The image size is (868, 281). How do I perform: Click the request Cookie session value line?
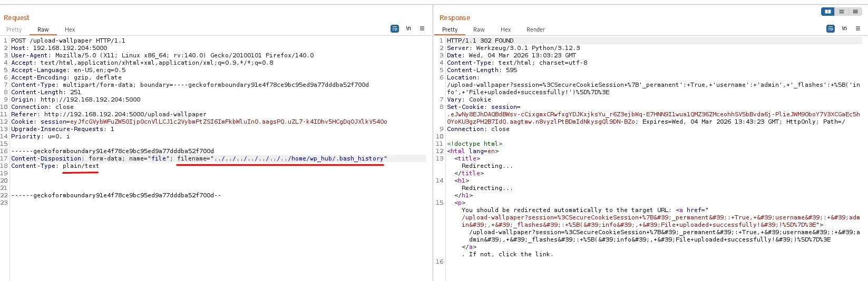[x=228, y=122]
